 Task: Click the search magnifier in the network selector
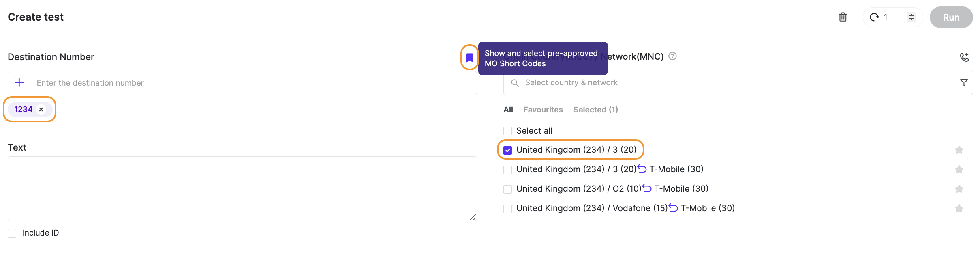pos(515,83)
